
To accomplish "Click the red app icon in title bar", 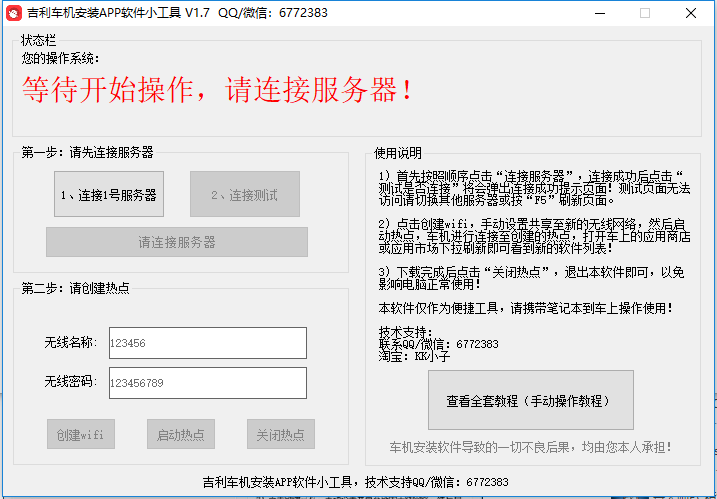I will click(x=14, y=13).
